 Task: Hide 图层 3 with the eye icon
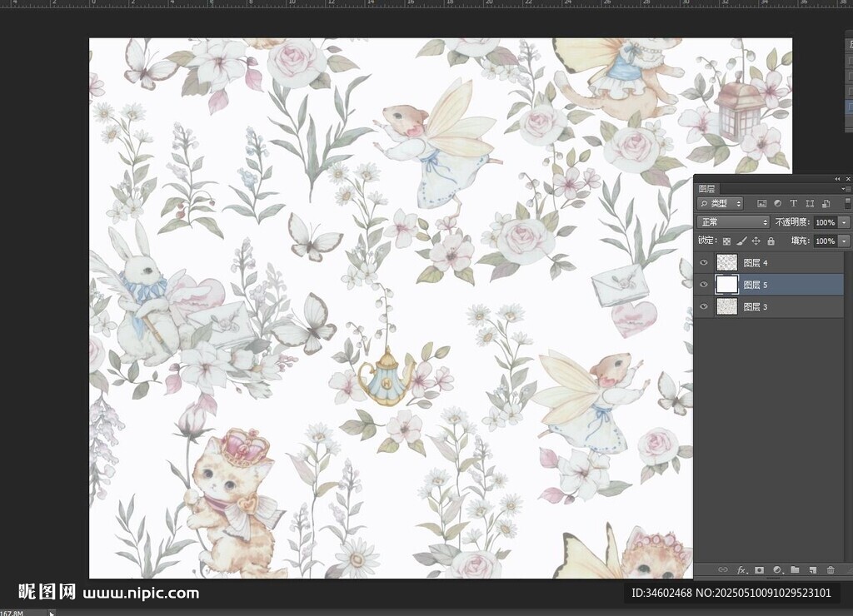704,306
